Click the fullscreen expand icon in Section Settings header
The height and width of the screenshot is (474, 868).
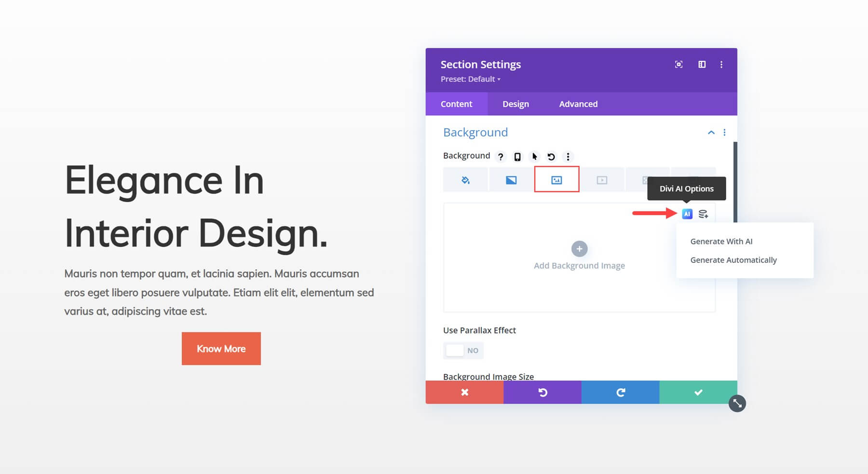[x=678, y=65]
